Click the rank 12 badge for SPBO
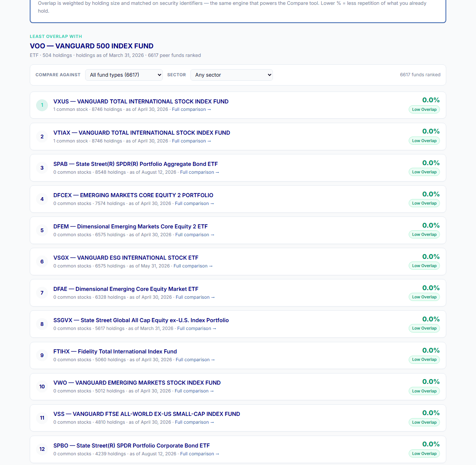Screen dimensions: 476x465 pyautogui.click(x=42, y=449)
